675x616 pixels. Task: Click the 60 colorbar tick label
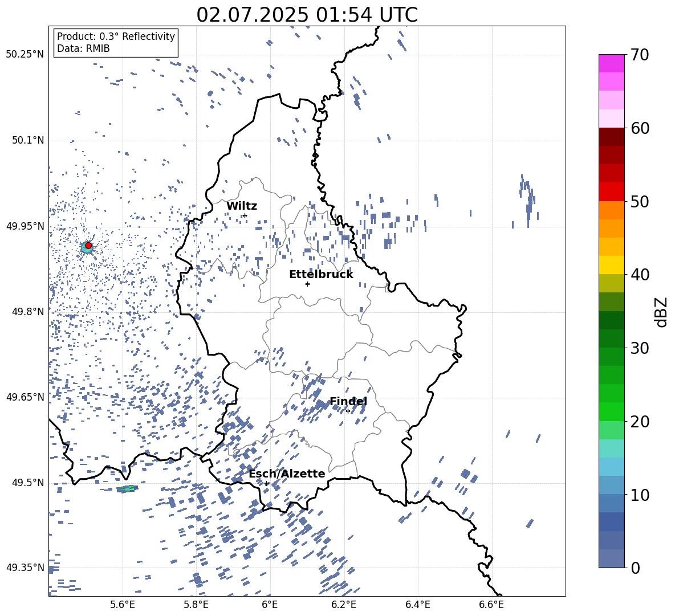point(640,128)
